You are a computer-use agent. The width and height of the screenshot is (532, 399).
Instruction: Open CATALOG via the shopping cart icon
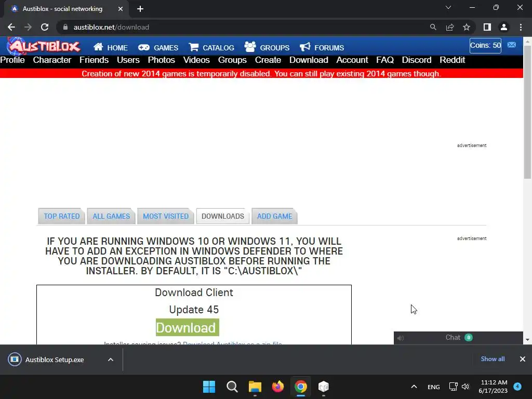[x=194, y=47]
